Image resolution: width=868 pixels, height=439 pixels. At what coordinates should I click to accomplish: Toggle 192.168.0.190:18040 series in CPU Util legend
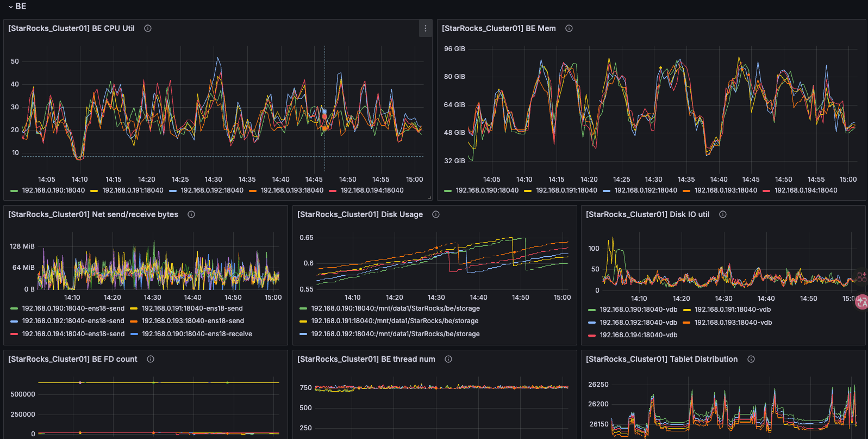tap(53, 190)
